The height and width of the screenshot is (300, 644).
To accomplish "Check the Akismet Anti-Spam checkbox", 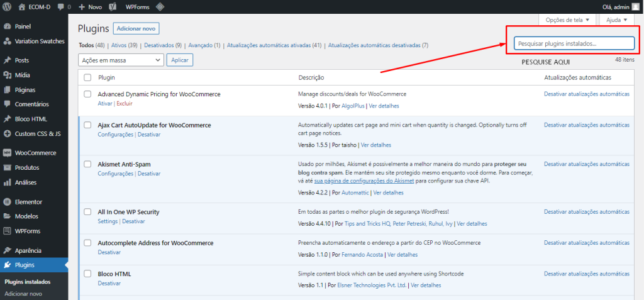I will coord(87,164).
